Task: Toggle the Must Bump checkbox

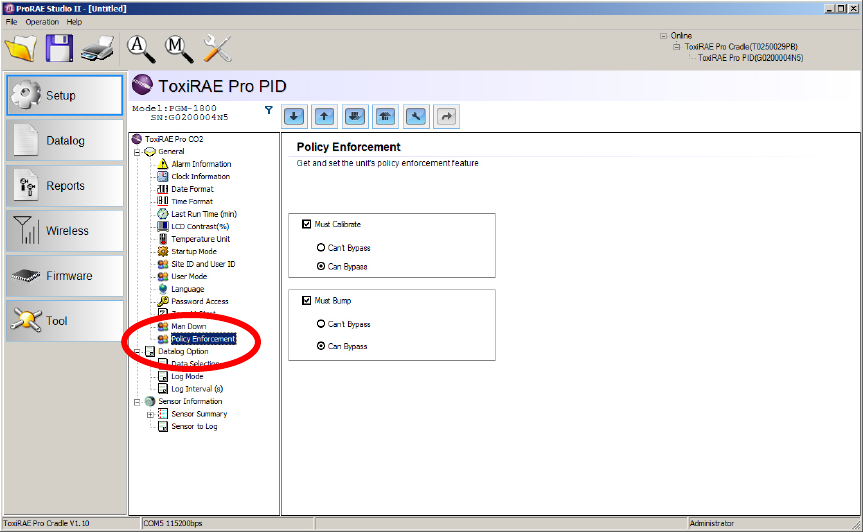Action: (307, 300)
